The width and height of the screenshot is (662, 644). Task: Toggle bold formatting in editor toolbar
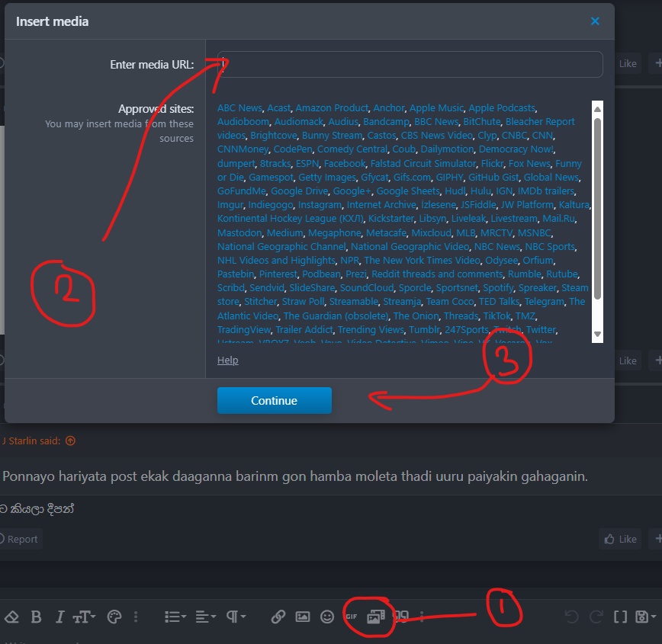coord(37,617)
